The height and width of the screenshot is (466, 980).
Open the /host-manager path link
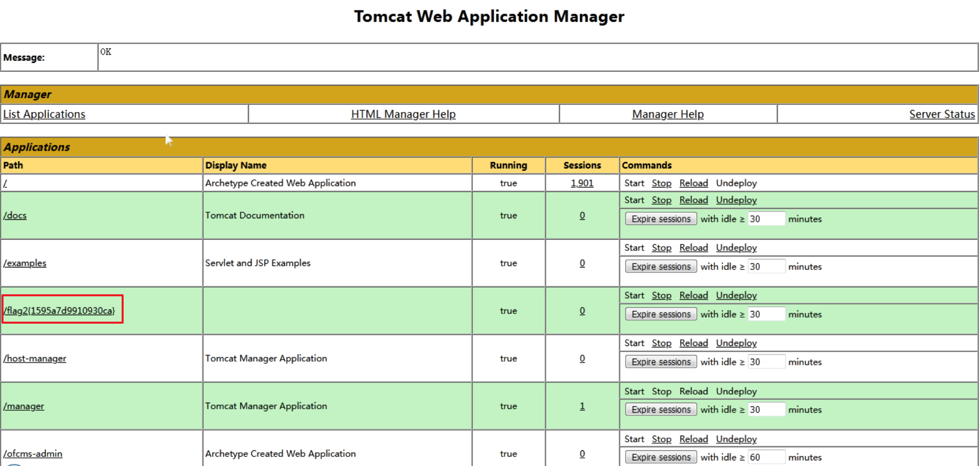34,358
